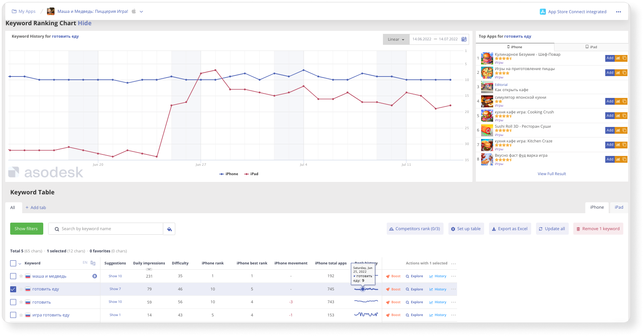Viewport: 644px width, 336px height.
Task: Check the готовить keyword checkbox
Action: tap(13, 302)
